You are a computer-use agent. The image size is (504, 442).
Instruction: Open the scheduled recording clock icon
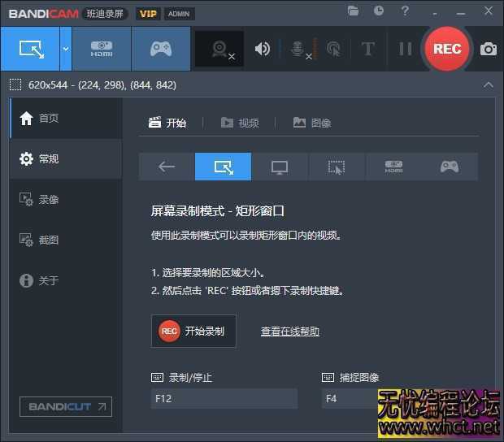pyautogui.click(x=379, y=11)
